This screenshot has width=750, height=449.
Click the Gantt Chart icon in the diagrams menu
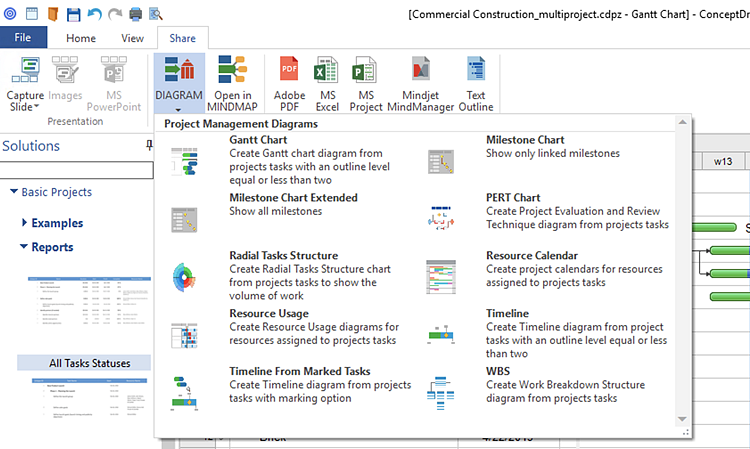click(x=185, y=162)
